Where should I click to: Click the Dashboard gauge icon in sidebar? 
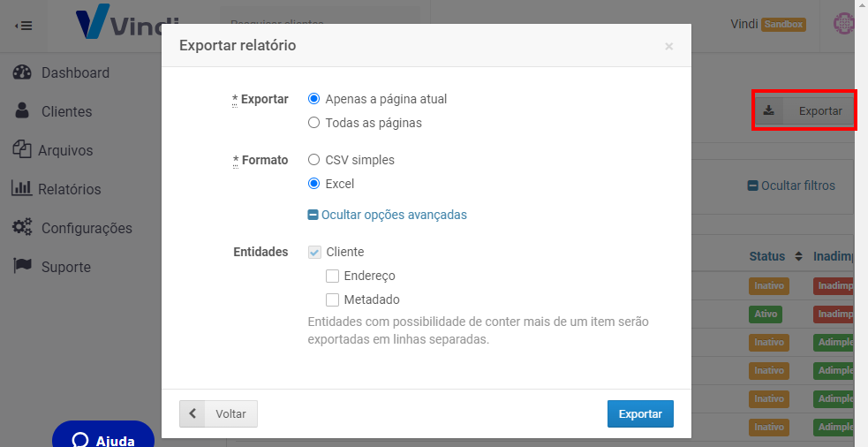[23, 72]
